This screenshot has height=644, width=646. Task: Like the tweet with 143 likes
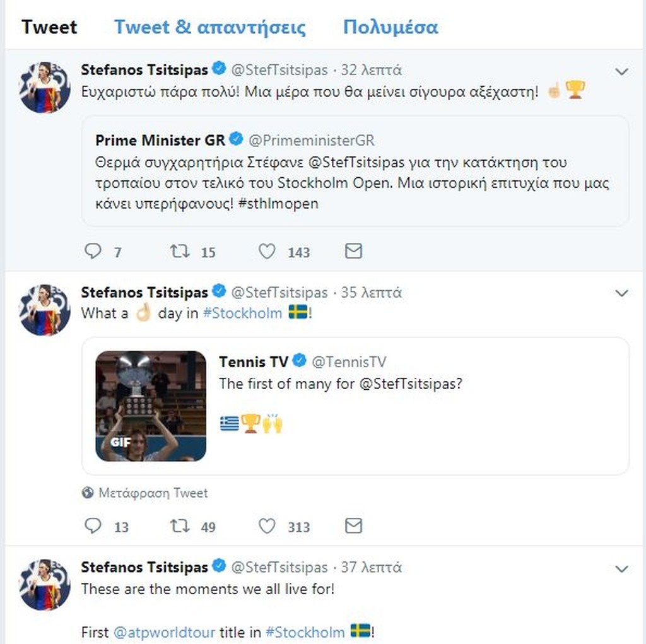[267, 252]
